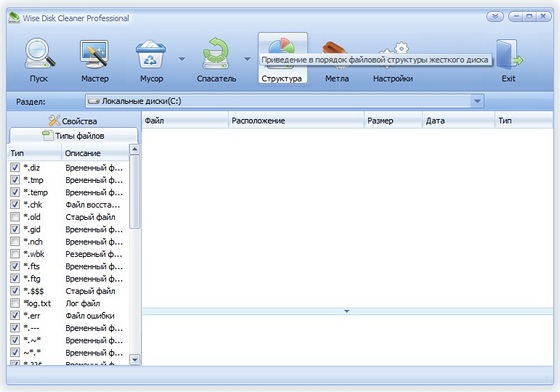Screen dimensions: 560x392
Task: Open the Структура pie chart tool
Action: point(282,54)
